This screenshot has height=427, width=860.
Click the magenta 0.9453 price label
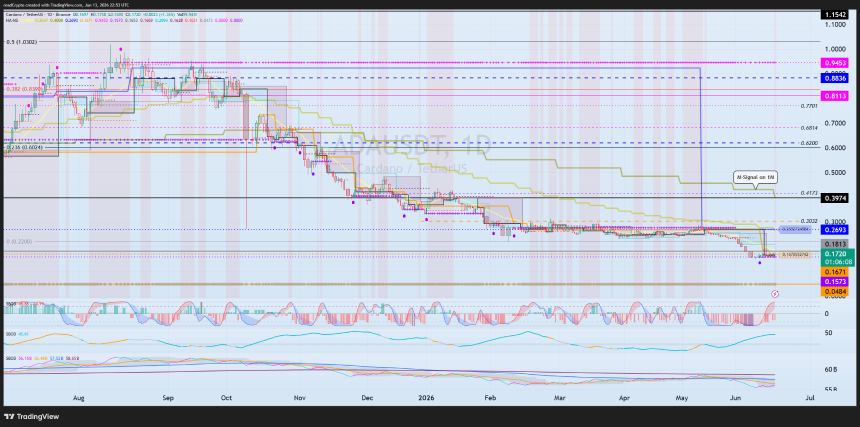(835, 63)
